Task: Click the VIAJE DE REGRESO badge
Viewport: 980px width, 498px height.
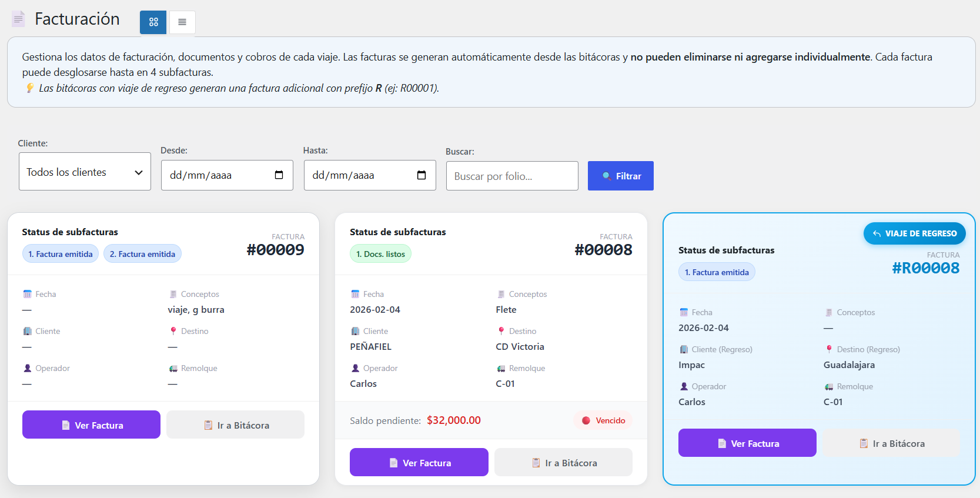Action: click(x=915, y=233)
